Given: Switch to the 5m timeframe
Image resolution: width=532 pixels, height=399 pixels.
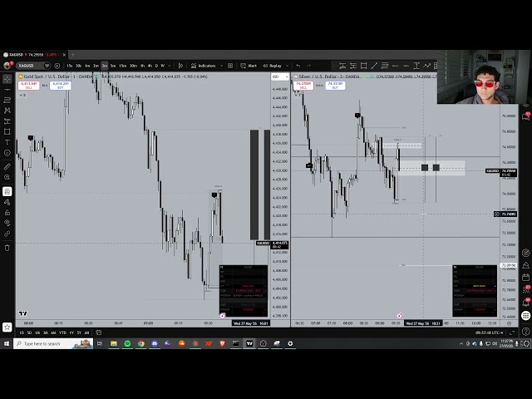Looking at the screenshot, I should 113,66.
